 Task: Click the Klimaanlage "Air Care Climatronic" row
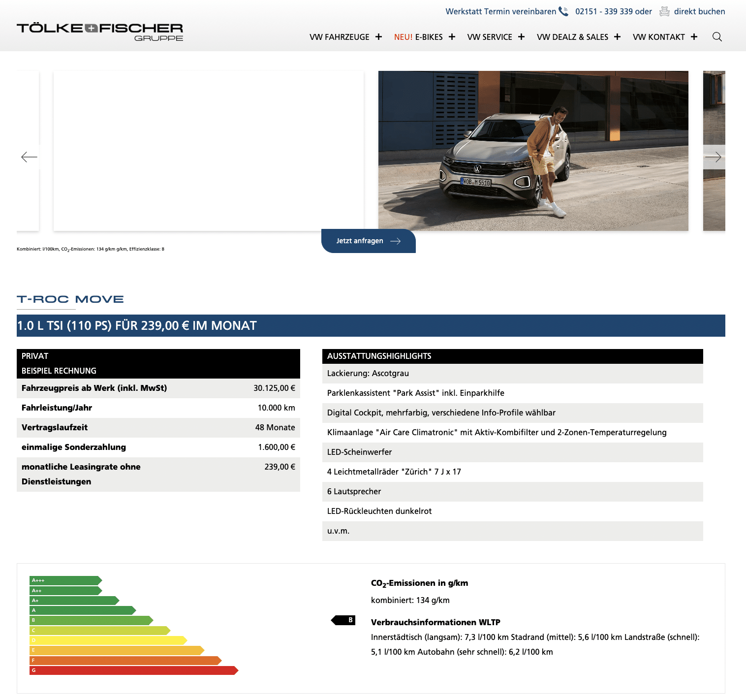coord(513,433)
